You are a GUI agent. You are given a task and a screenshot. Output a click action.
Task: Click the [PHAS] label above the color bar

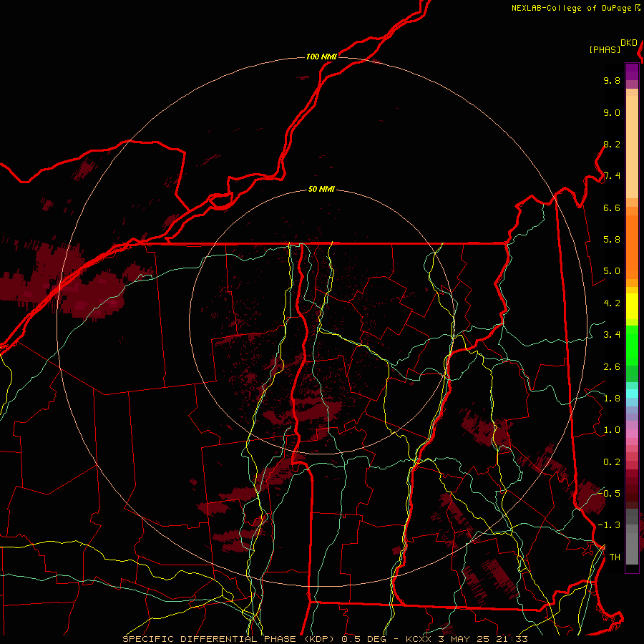605,50
